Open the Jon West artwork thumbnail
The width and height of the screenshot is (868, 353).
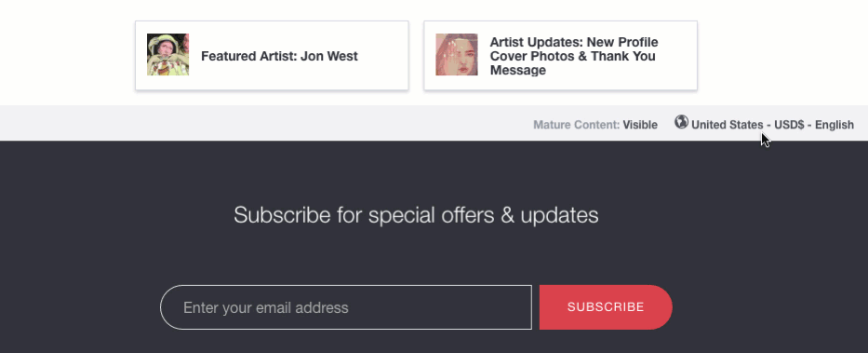click(167, 54)
